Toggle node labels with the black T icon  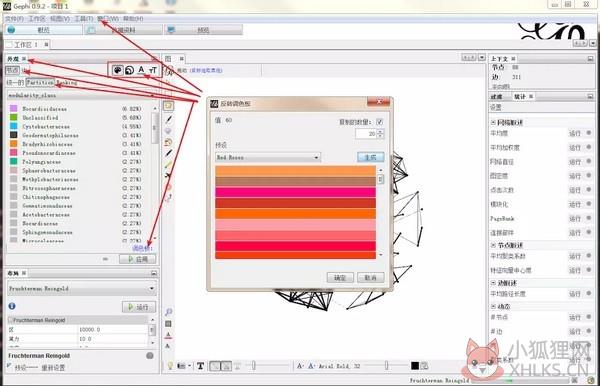tap(200, 366)
